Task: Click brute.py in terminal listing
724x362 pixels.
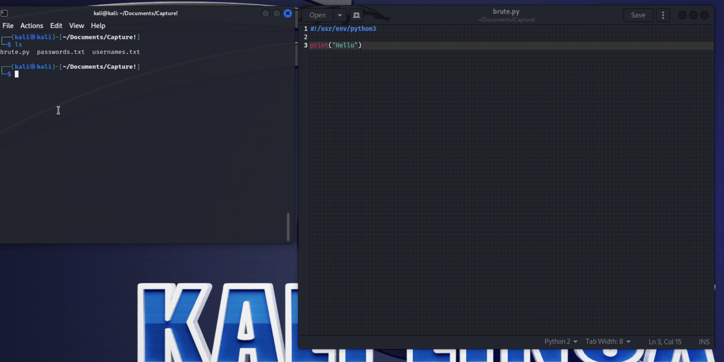Action: (x=15, y=52)
